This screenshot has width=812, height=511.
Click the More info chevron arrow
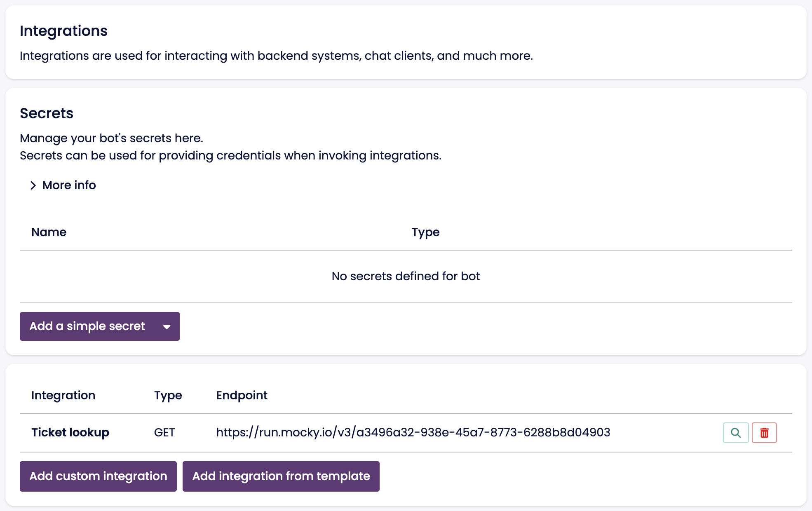[x=33, y=186]
